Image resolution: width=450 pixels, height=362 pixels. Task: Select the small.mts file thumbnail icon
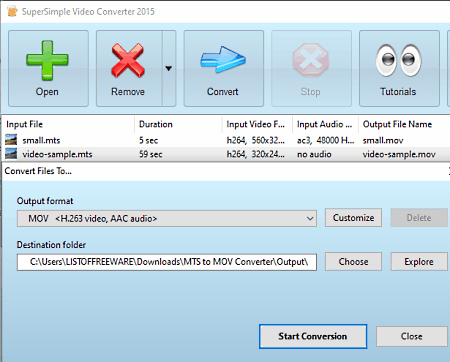[x=11, y=140]
